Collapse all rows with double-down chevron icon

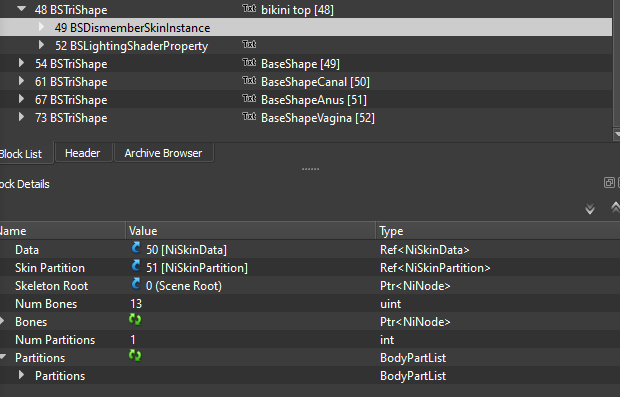[590, 208]
